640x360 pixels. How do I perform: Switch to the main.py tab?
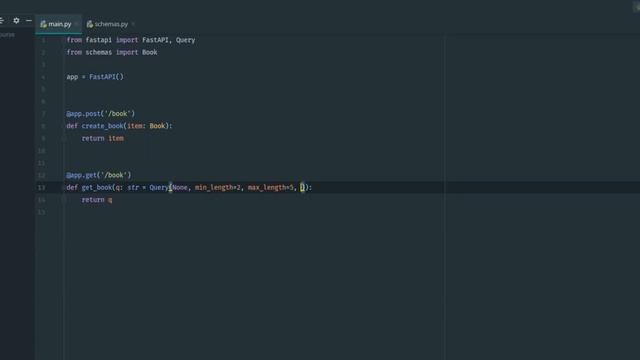pyautogui.click(x=58, y=24)
